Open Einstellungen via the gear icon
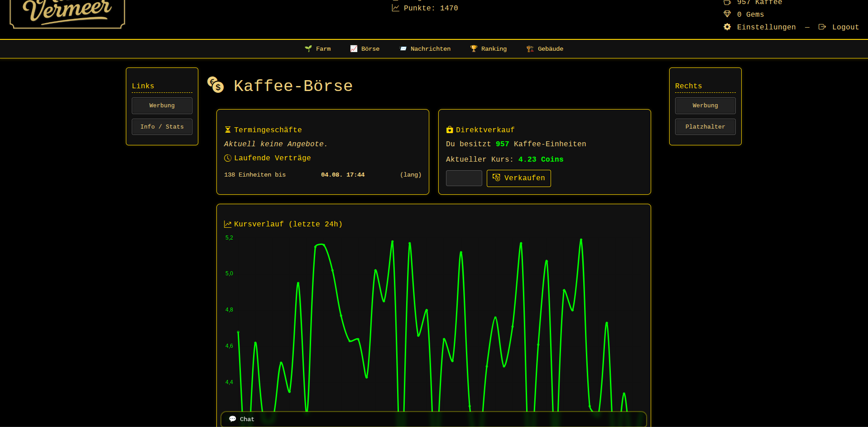 727,27
